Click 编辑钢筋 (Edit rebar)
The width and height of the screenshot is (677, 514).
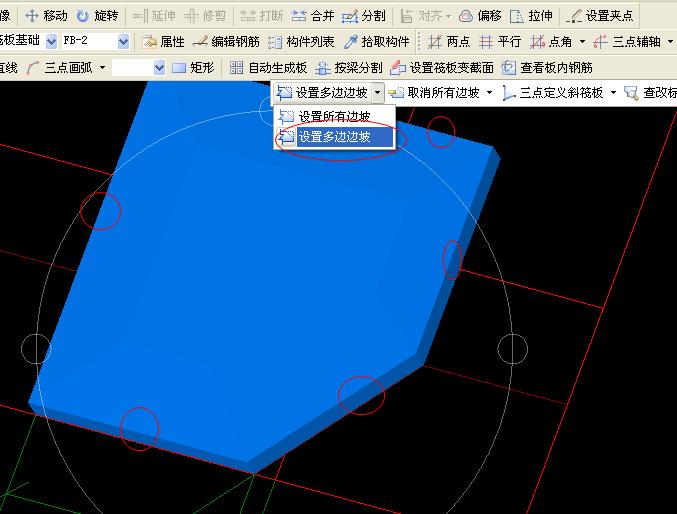click(x=226, y=41)
